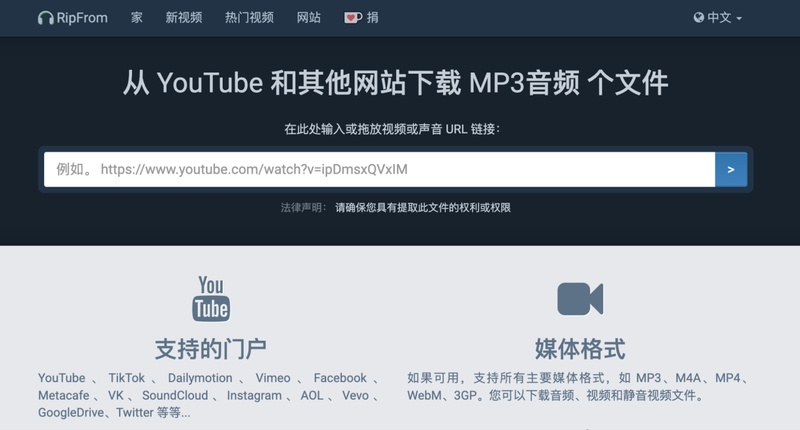Click the word Vevo in portal list
Image resolution: width=800 pixels, height=430 pixels.
point(355,395)
